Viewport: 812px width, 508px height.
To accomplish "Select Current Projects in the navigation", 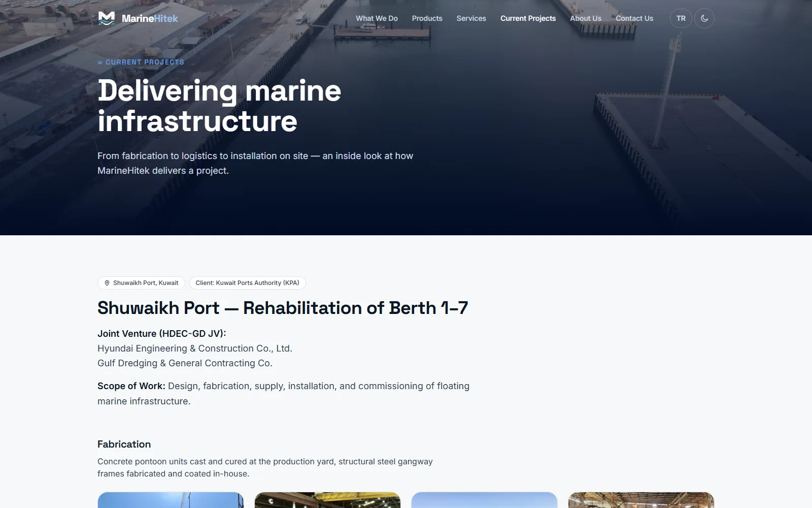I will point(528,18).
